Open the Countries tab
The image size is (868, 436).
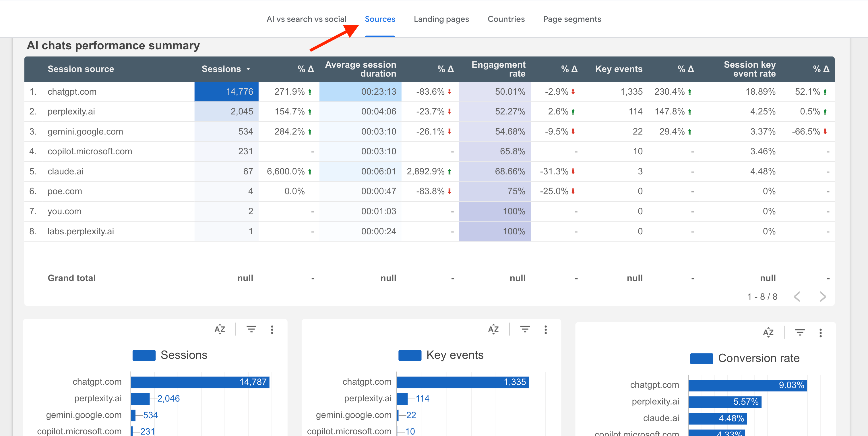click(506, 19)
